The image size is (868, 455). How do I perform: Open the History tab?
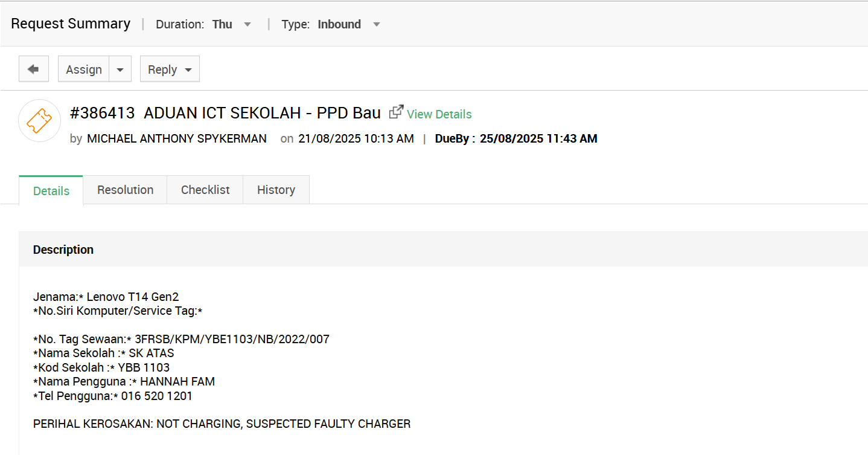[x=276, y=190]
